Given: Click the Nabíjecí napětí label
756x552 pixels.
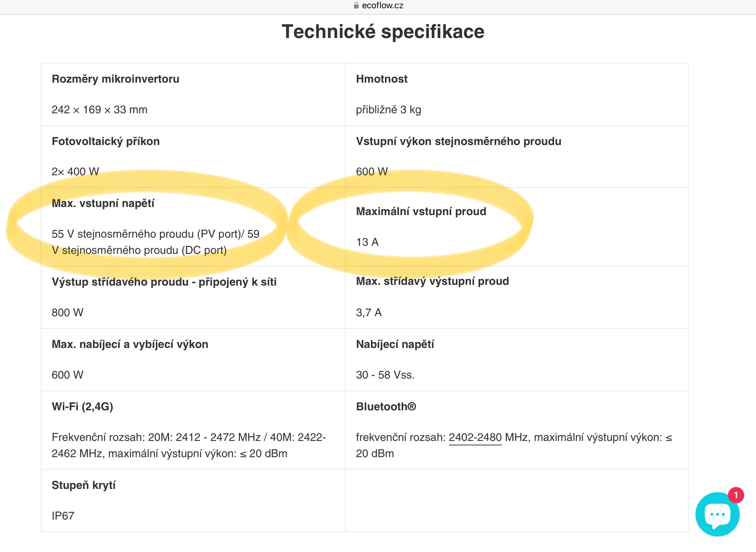Looking at the screenshot, I should (x=395, y=344).
